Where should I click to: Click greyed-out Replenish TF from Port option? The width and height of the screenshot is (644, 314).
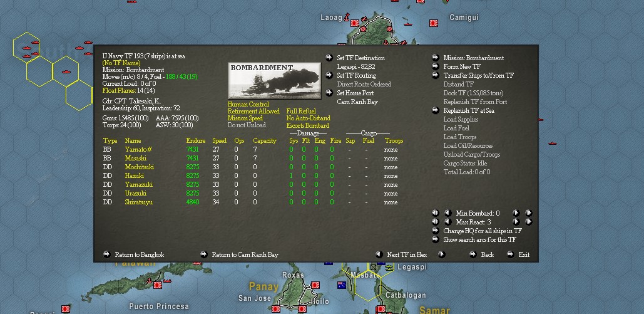[x=475, y=102]
